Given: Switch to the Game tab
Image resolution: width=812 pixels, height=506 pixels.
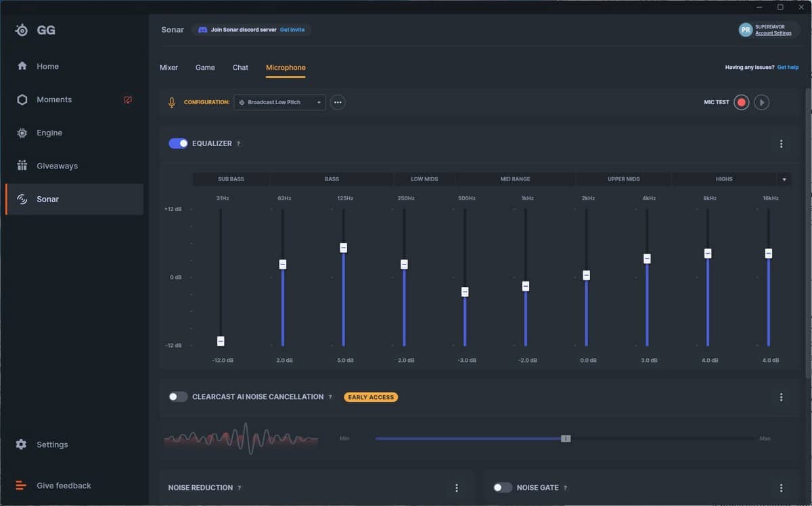Looking at the screenshot, I should click(205, 68).
